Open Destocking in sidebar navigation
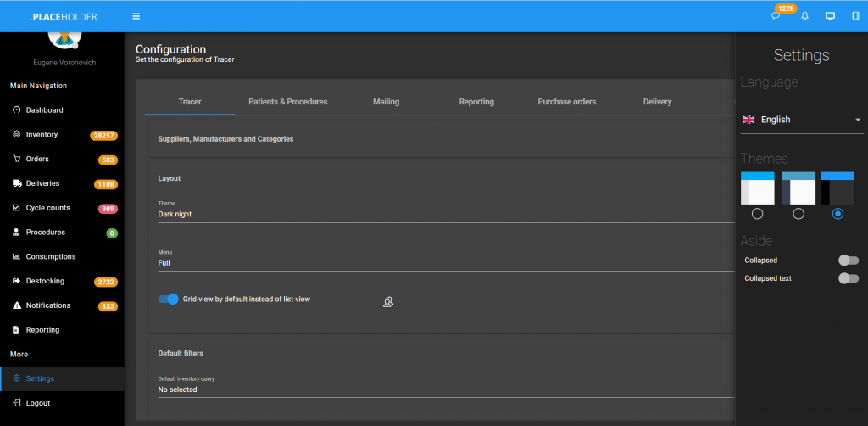The height and width of the screenshot is (426, 868). [44, 281]
